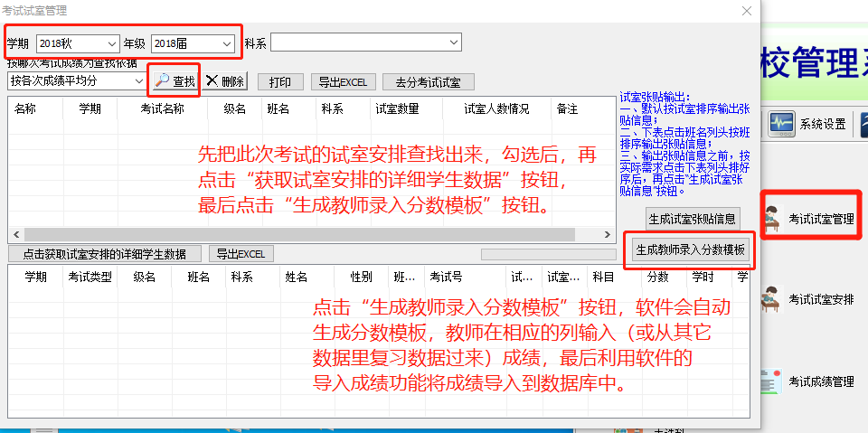Click upper 导出EXCEL button beside 打印
This screenshot has width=868, height=433.
coord(344,82)
